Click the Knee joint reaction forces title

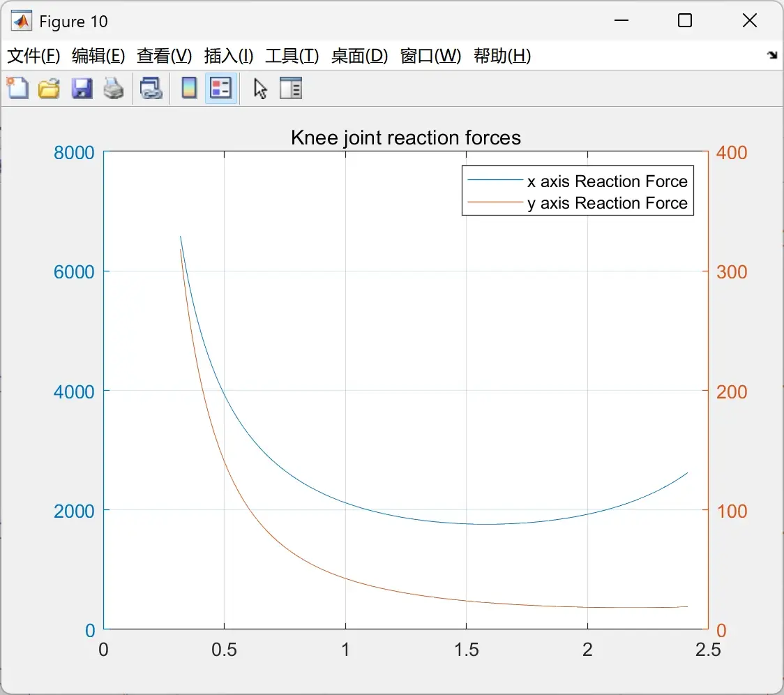pyautogui.click(x=406, y=137)
